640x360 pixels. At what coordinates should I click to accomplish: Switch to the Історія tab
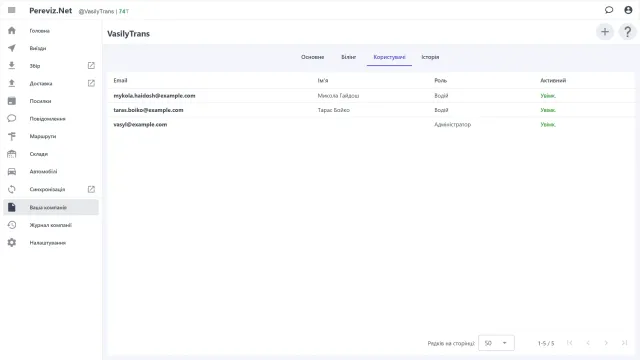click(x=430, y=57)
